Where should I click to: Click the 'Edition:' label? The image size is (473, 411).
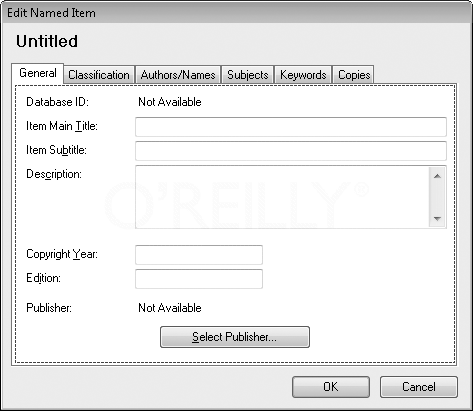point(44,278)
